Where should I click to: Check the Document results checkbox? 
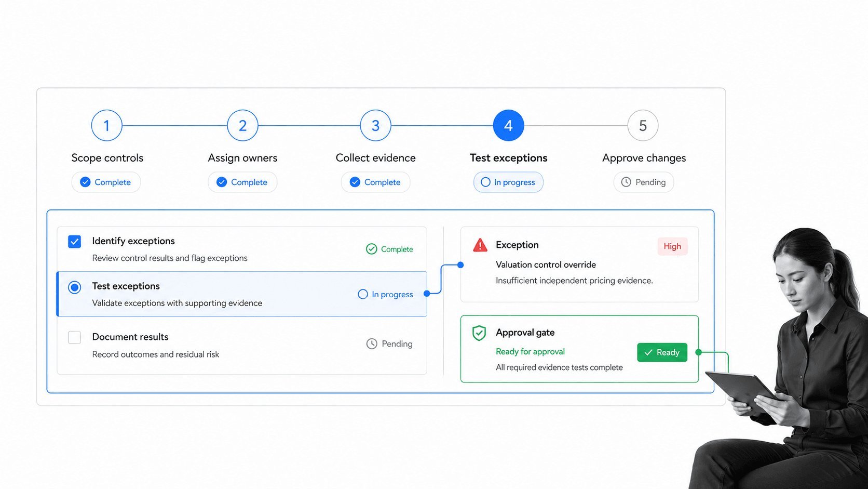(x=75, y=337)
